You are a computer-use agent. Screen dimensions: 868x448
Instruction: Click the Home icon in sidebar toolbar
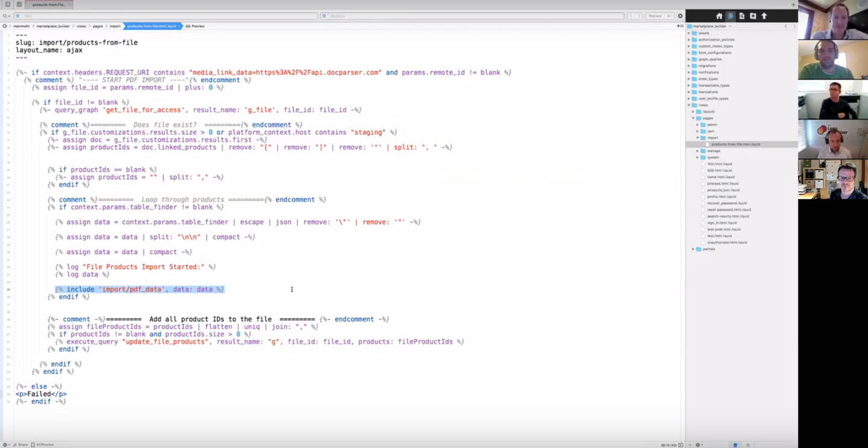(719, 16)
